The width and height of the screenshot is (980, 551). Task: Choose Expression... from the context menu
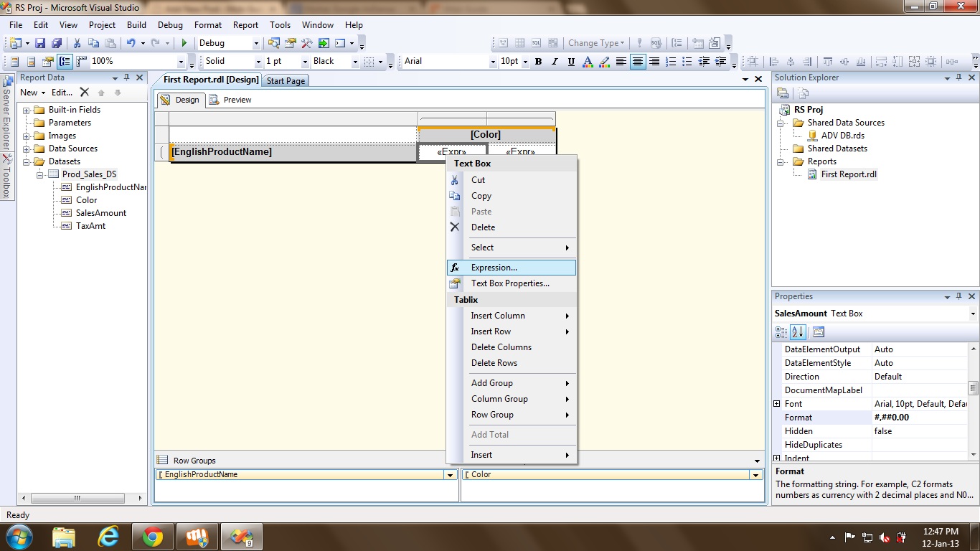point(494,268)
